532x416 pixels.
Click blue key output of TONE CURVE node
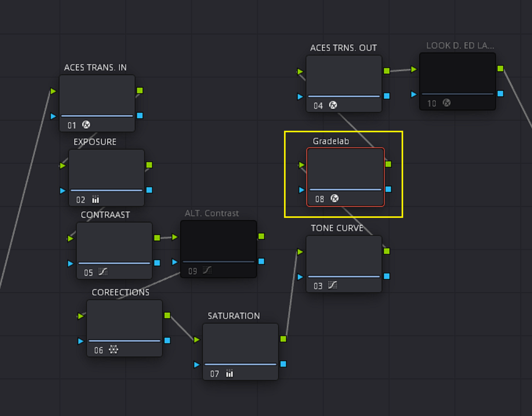tap(387, 276)
